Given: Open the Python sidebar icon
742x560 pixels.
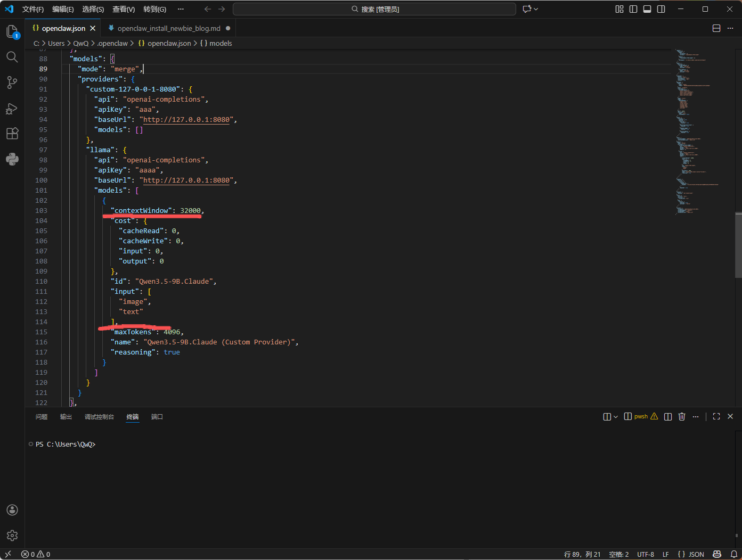Looking at the screenshot, I should click(x=12, y=159).
